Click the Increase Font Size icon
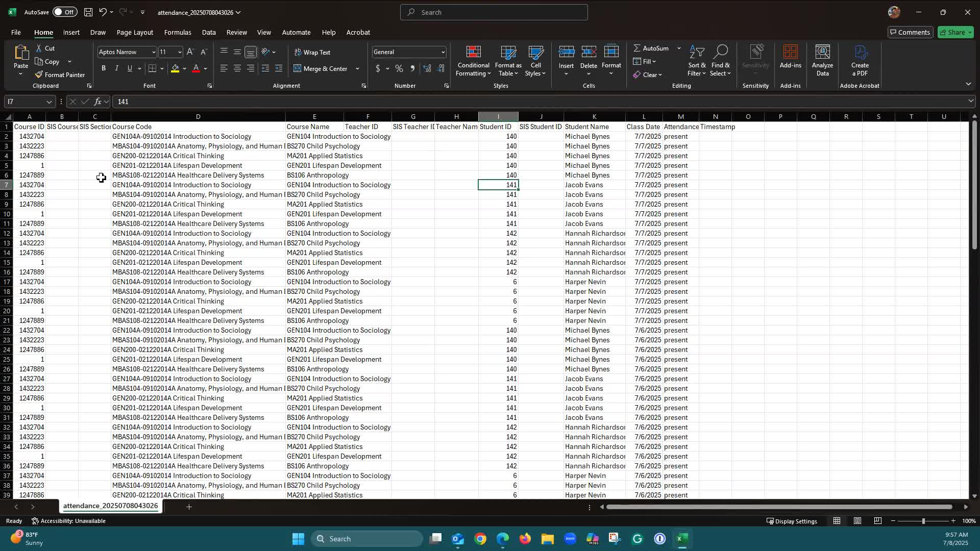 coord(190,52)
